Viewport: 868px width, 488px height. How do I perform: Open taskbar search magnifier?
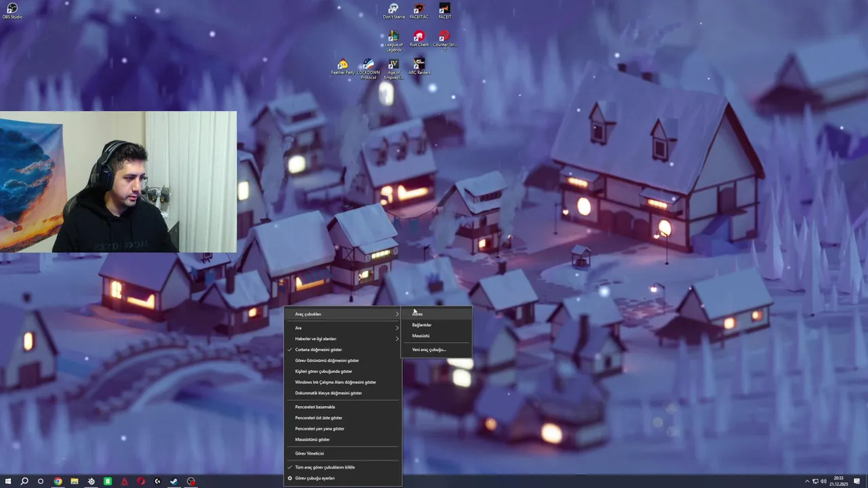24,481
